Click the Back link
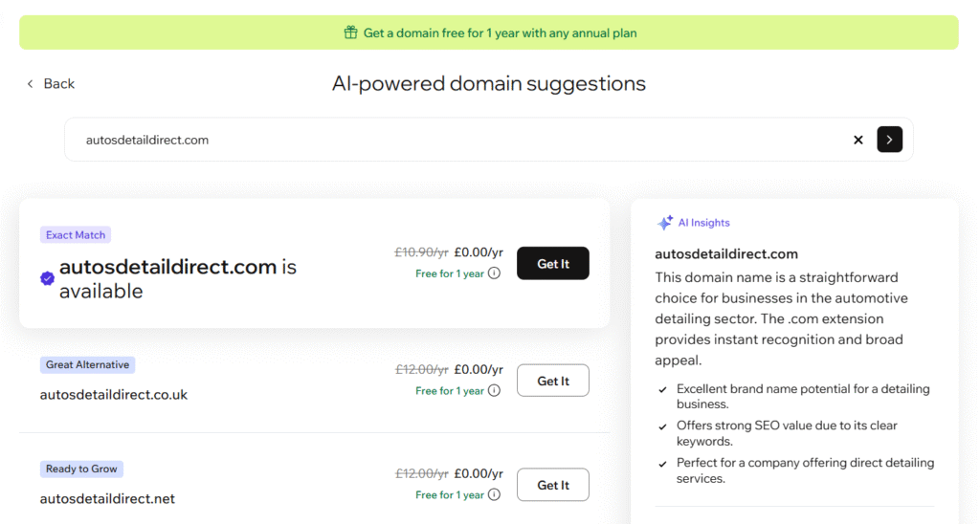The width and height of the screenshot is (980, 524). tap(58, 84)
